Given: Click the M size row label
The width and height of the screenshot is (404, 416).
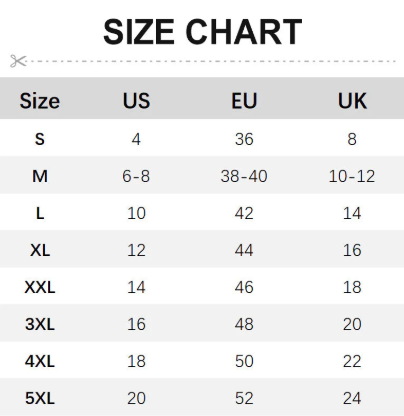Looking at the screenshot, I should 40,176.
